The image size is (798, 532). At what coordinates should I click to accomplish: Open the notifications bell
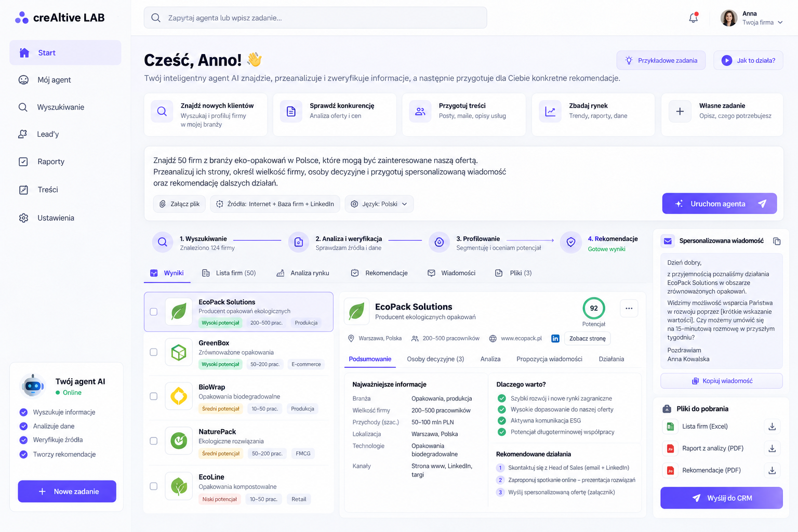click(x=694, y=18)
